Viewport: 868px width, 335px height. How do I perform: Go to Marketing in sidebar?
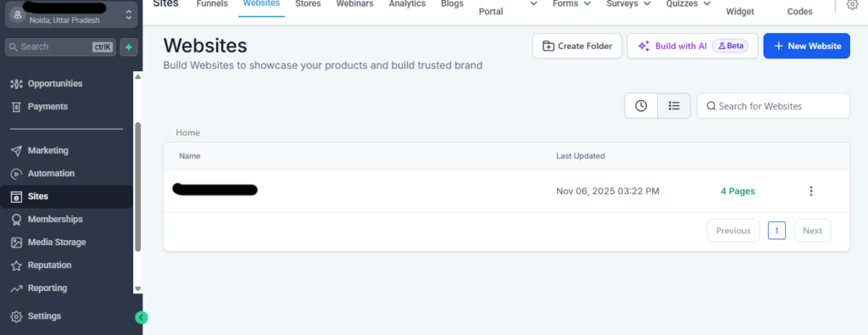click(47, 151)
